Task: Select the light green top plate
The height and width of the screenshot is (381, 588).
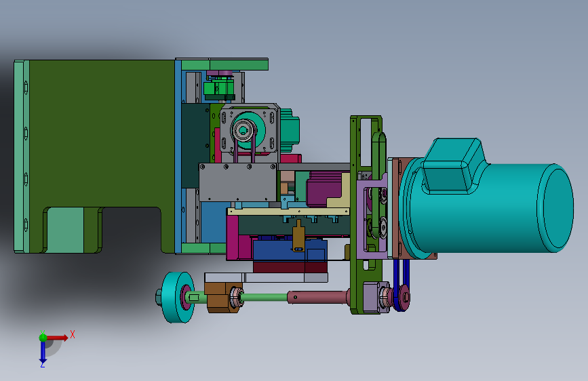Action: (224, 64)
